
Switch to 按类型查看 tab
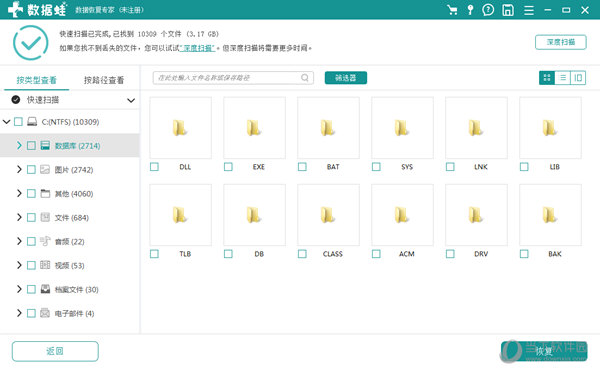36,80
